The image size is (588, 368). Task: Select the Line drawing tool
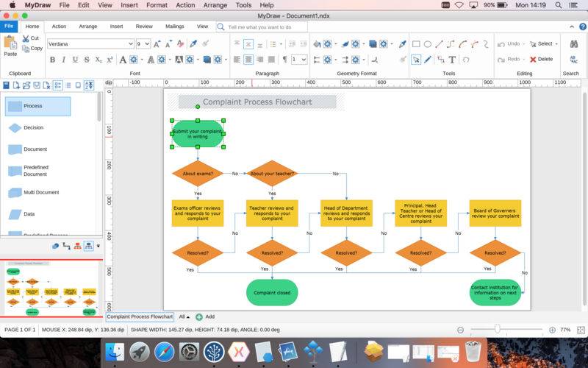(439, 44)
